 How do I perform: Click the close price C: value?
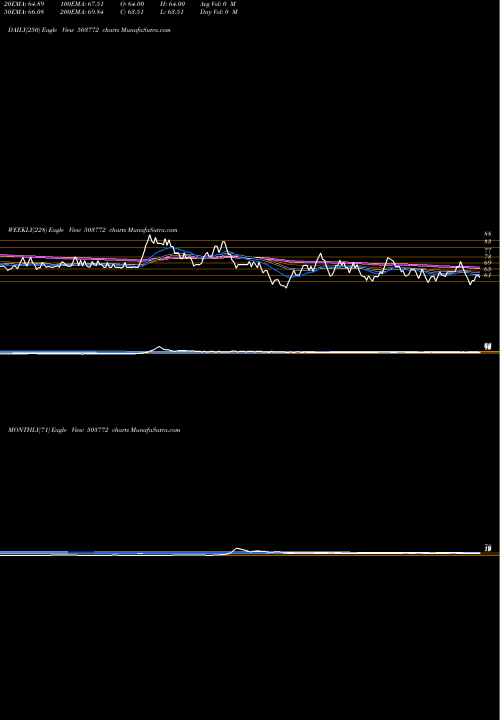coord(132,12)
